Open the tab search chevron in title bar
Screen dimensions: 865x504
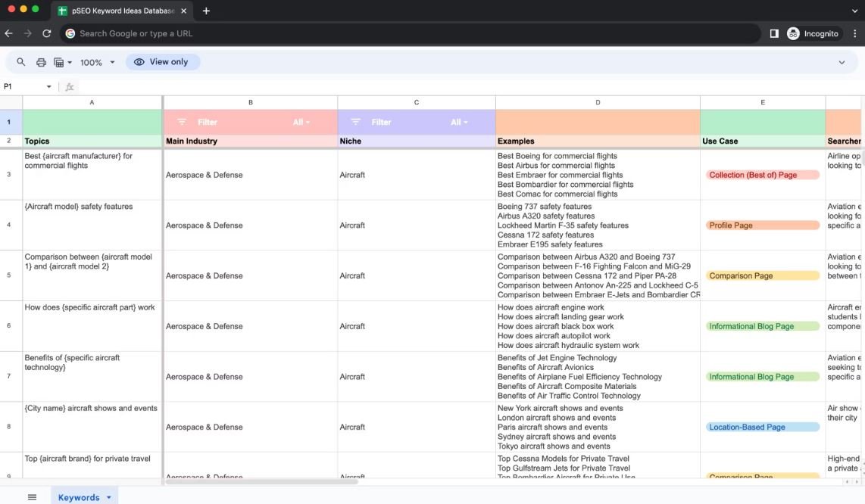[x=854, y=11]
